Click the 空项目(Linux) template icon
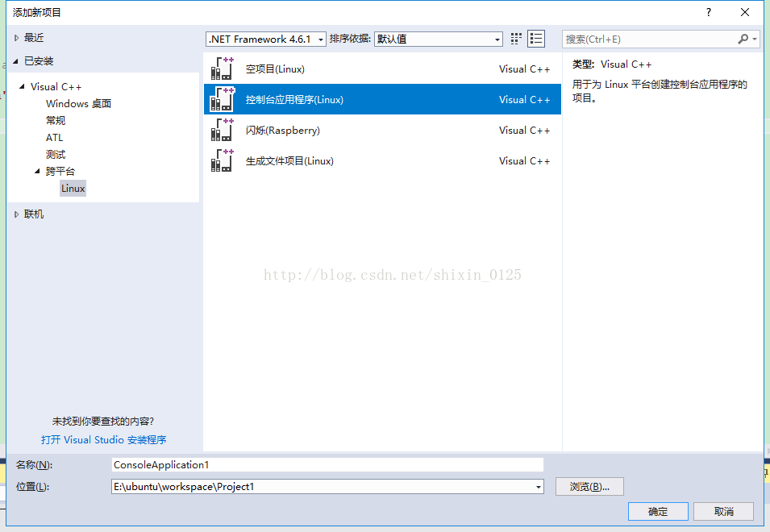This screenshot has height=532, width=770. 222,69
